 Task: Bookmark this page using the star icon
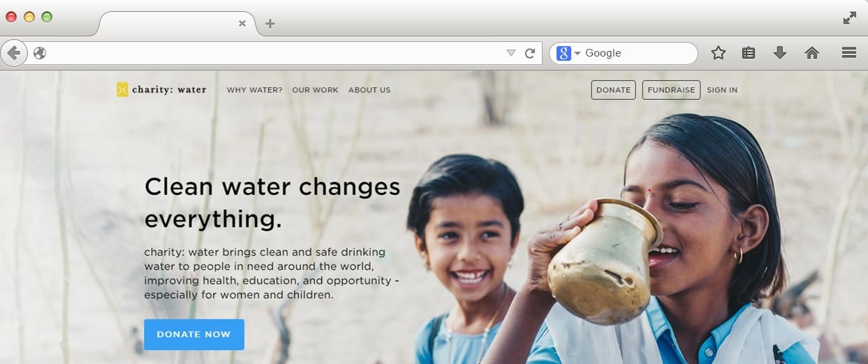[x=718, y=53]
